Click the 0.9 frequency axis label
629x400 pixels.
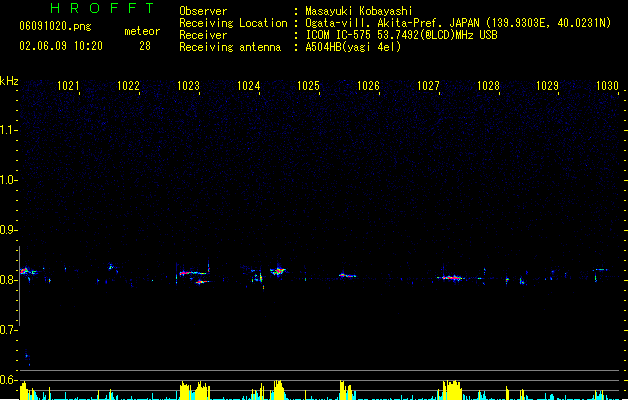8,230
